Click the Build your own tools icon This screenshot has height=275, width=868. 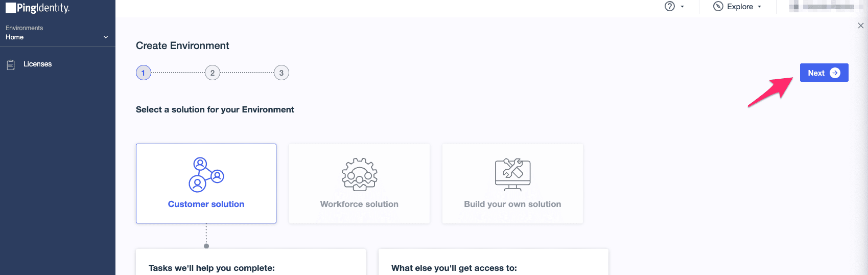(x=513, y=174)
